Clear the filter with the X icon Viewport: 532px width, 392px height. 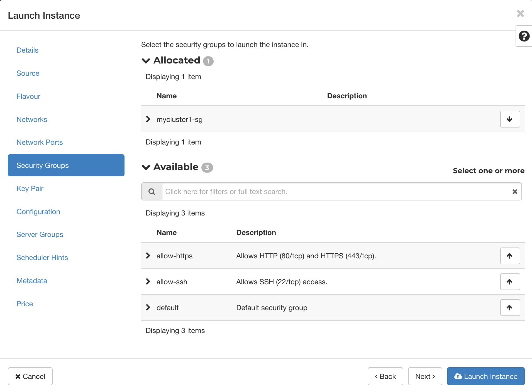[514, 192]
